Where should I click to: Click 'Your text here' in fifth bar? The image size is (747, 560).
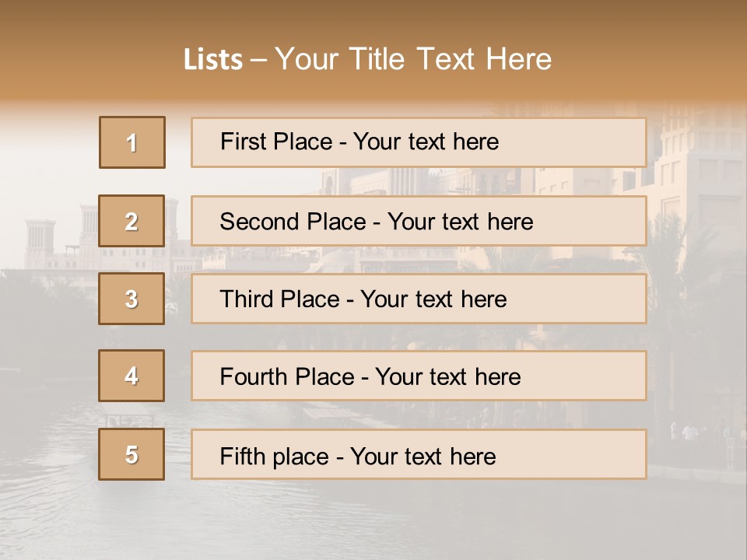point(423,457)
